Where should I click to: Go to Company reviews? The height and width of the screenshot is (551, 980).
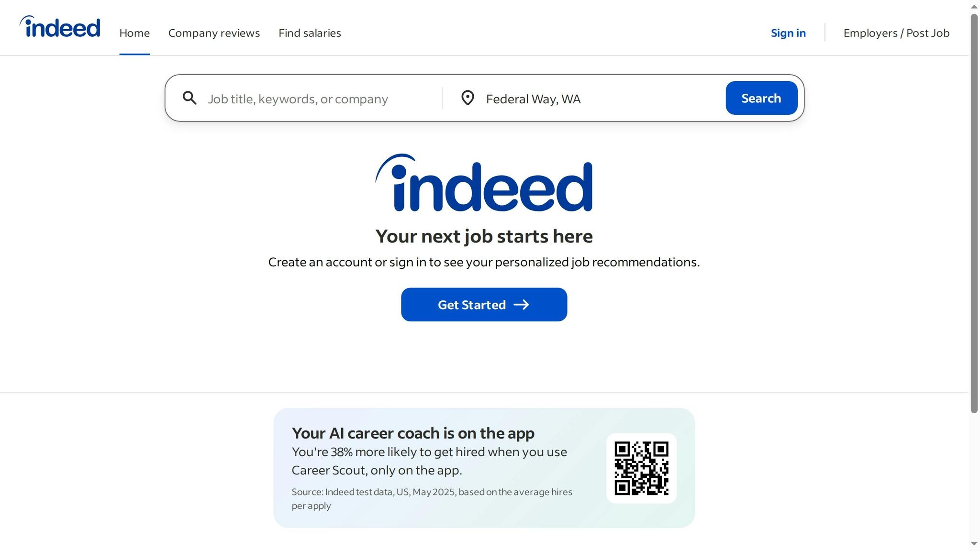click(214, 33)
